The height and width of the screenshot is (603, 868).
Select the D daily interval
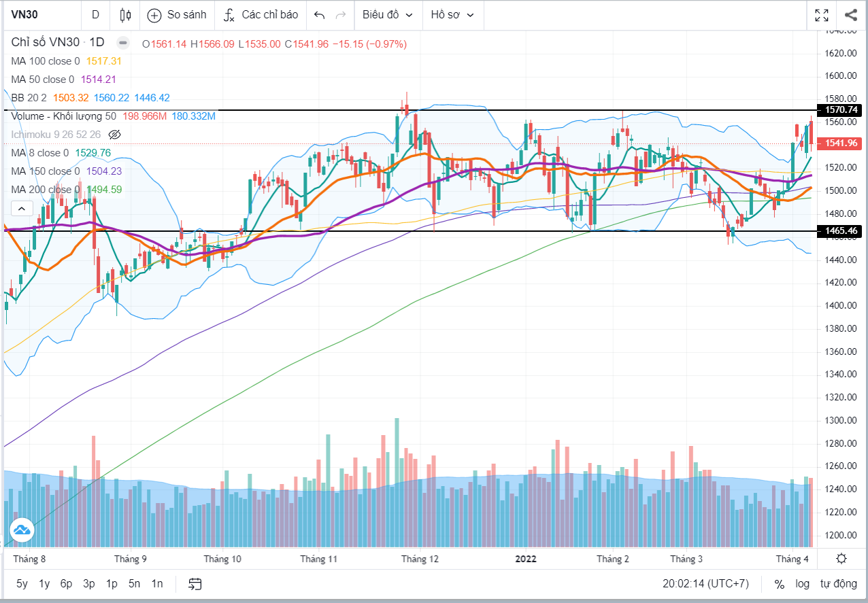coord(95,15)
